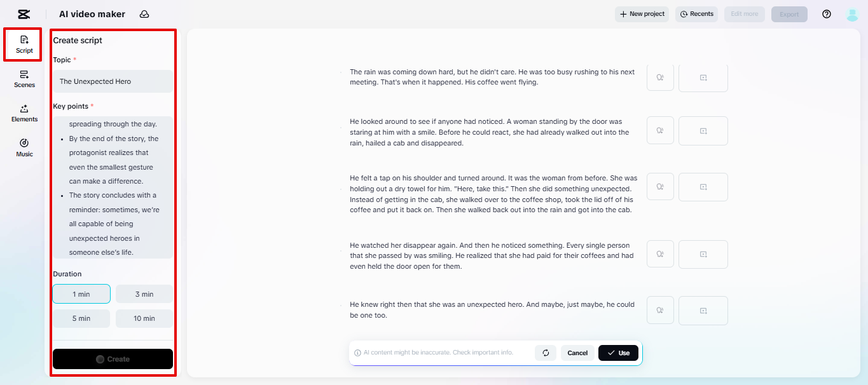Click voiceover icon for the rain paragraph
This screenshot has width=868, height=385.
[x=660, y=78]
